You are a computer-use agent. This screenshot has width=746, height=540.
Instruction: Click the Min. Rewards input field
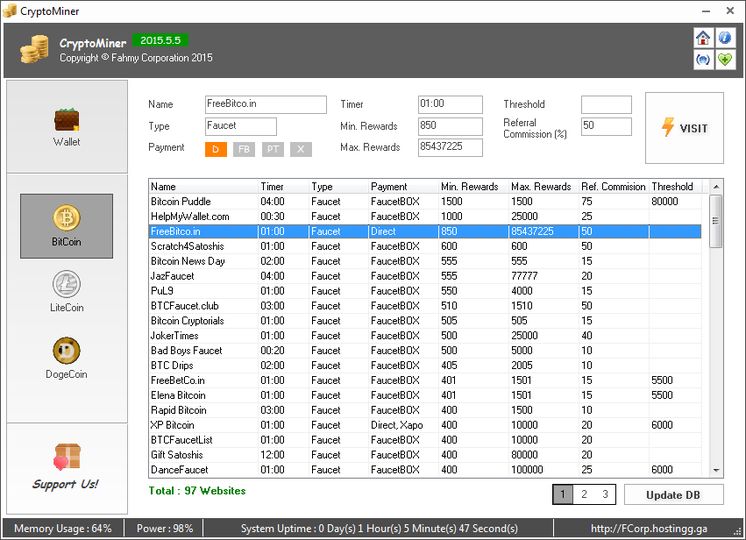450,127
